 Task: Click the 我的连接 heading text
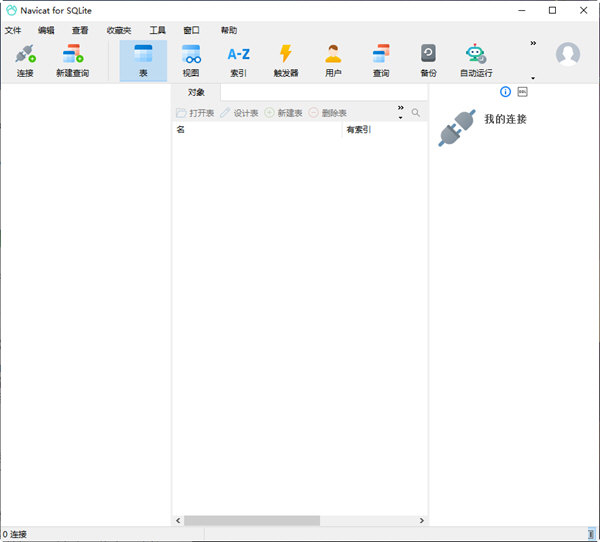click(x=505, y=119)
